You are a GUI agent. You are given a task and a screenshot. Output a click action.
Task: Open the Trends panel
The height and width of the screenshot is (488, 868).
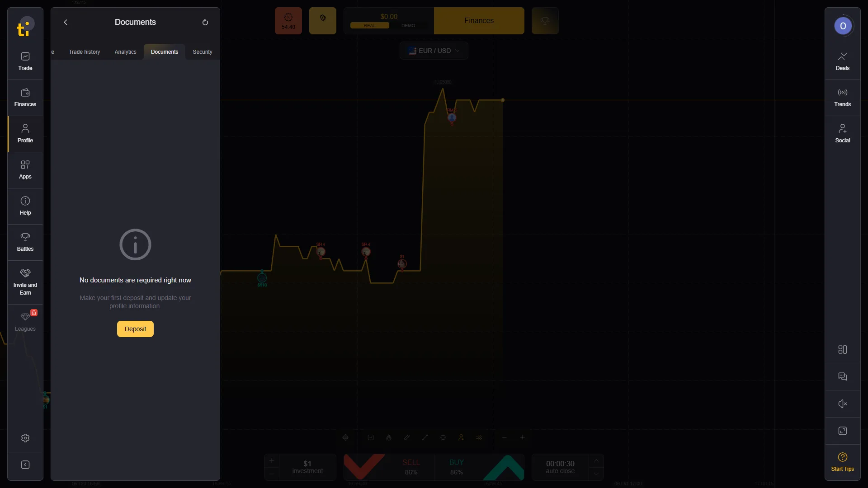[843, 98]
